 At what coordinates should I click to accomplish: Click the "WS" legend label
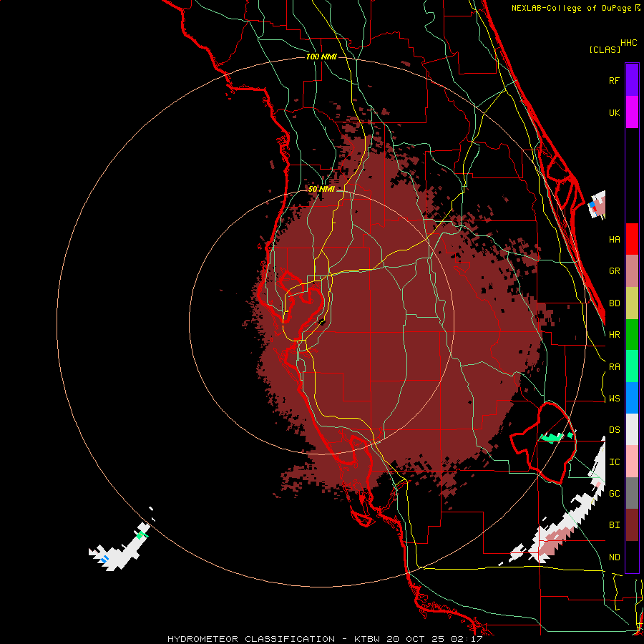tap(614, 398)
